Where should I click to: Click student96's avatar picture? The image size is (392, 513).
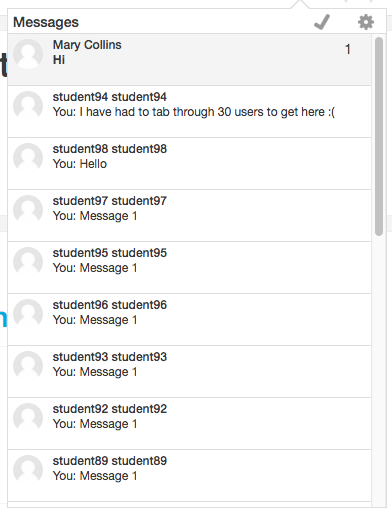point(28,314)
